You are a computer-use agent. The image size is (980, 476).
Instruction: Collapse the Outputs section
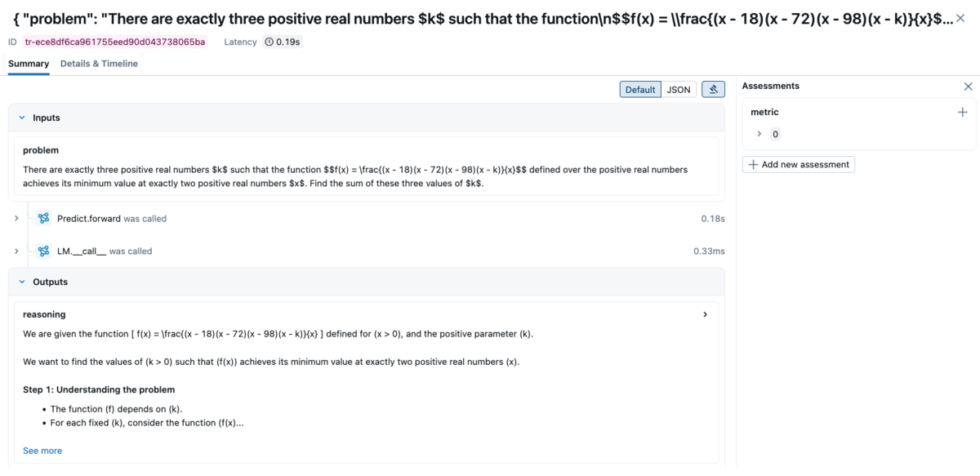[x=22, y=282]
